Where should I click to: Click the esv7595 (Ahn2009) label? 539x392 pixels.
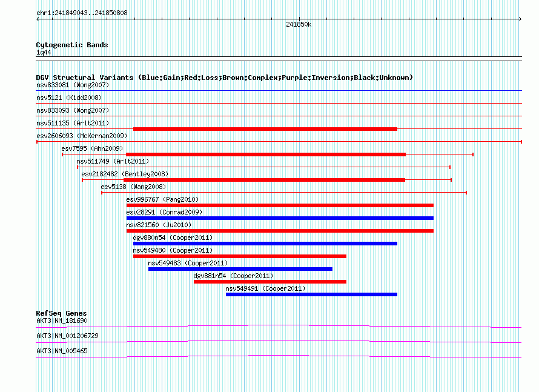pos(92,148)
